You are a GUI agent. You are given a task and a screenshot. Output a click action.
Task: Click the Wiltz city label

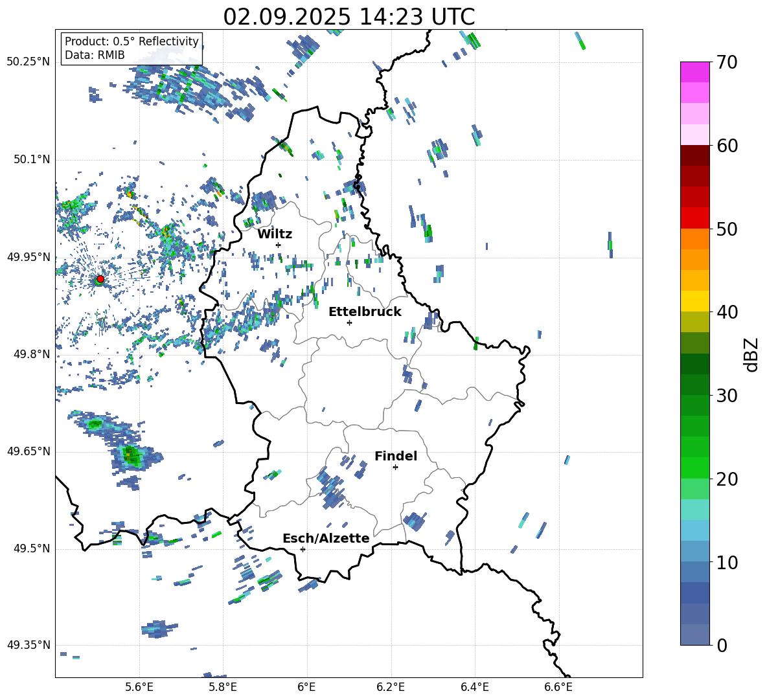(x=275, y=234)
